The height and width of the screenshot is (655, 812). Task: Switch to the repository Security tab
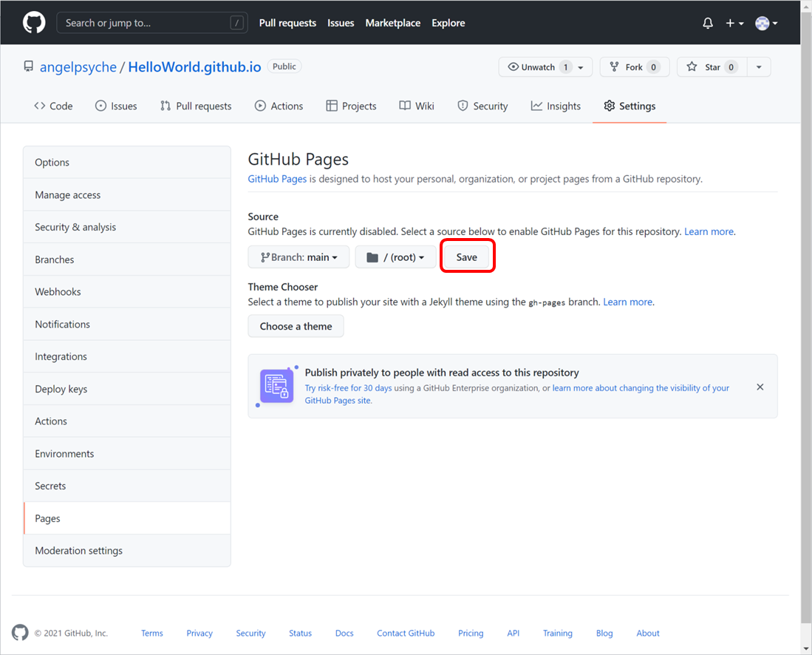coord(482,106)
